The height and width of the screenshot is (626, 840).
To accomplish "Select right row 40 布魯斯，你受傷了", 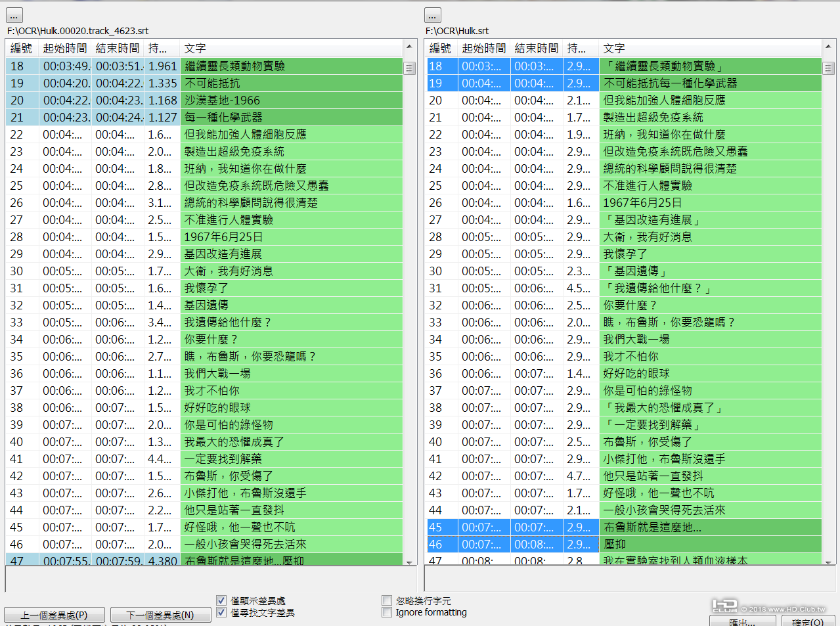I will [x=623, y=441].
